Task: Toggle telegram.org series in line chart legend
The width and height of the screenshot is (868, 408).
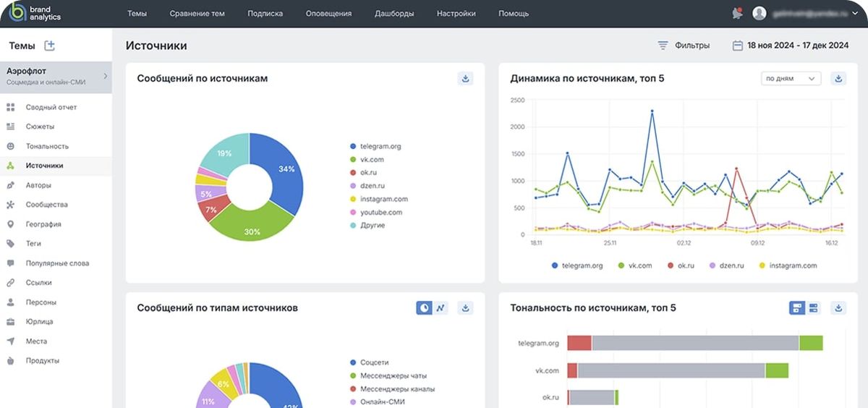Action: [x=576, y=265]
